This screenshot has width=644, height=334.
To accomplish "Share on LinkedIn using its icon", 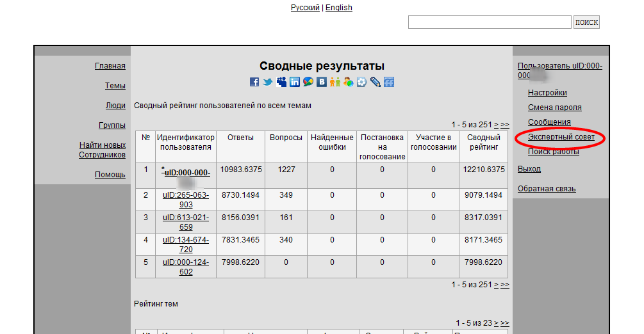I will (x=295, y=82).
